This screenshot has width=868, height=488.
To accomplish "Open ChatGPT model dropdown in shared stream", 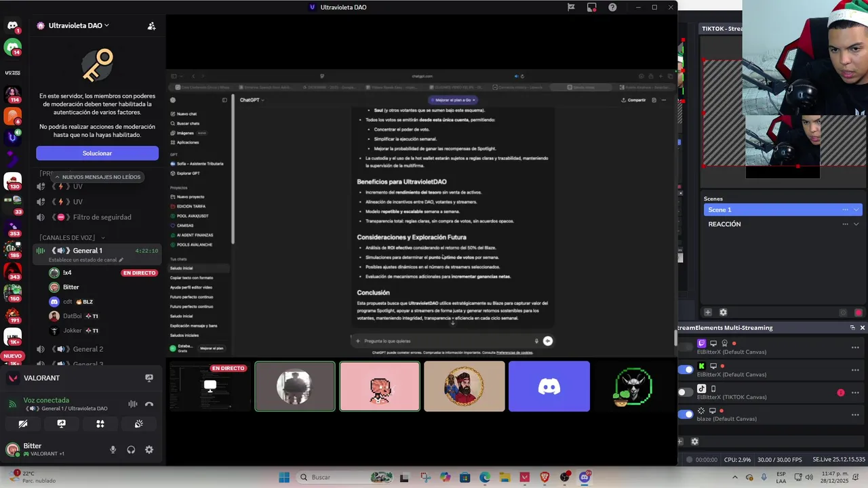I will 252,100.
